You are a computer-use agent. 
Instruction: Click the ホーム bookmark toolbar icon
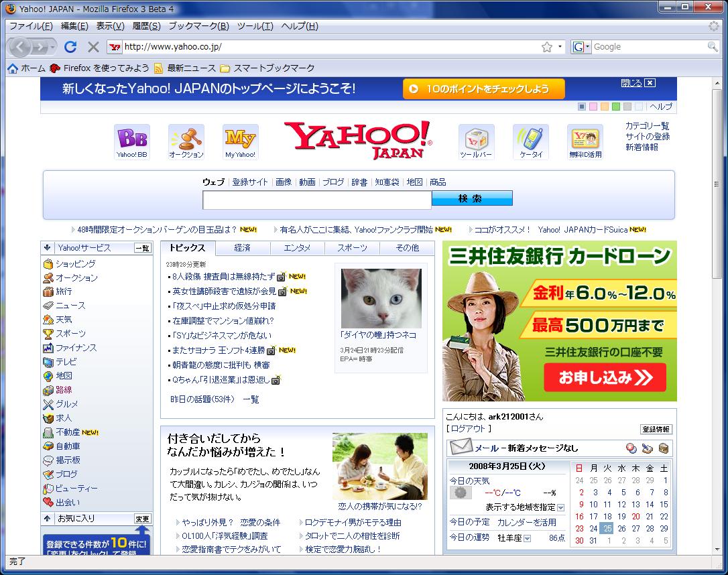13,68
